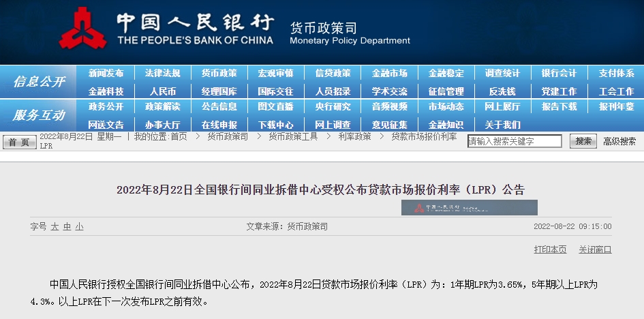Click the search keyword input field
The image size is (644, 319).
coord(515,141)
